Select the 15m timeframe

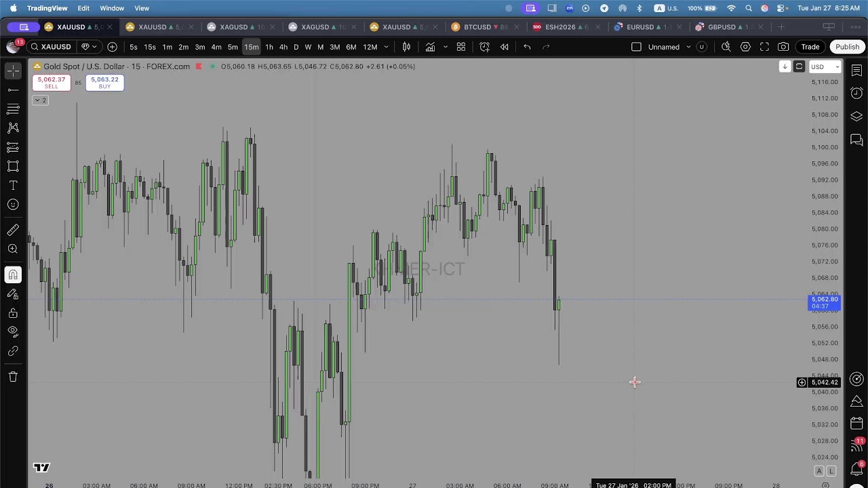[x=252, y=47]
